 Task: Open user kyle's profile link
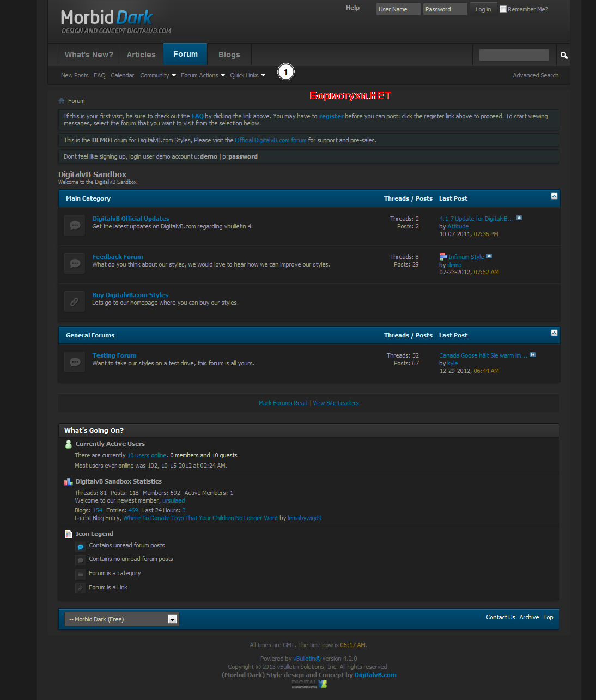[x=453, y=363]
